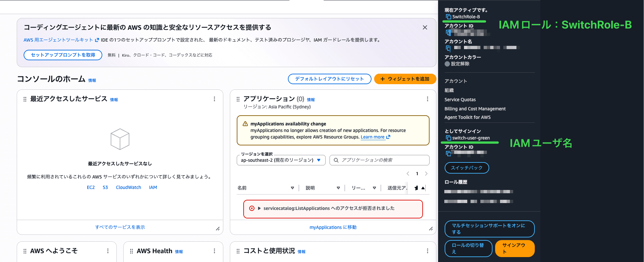The image size is (644, 262).
Task: Select first entry in role history
Action: tap(479, 192)
